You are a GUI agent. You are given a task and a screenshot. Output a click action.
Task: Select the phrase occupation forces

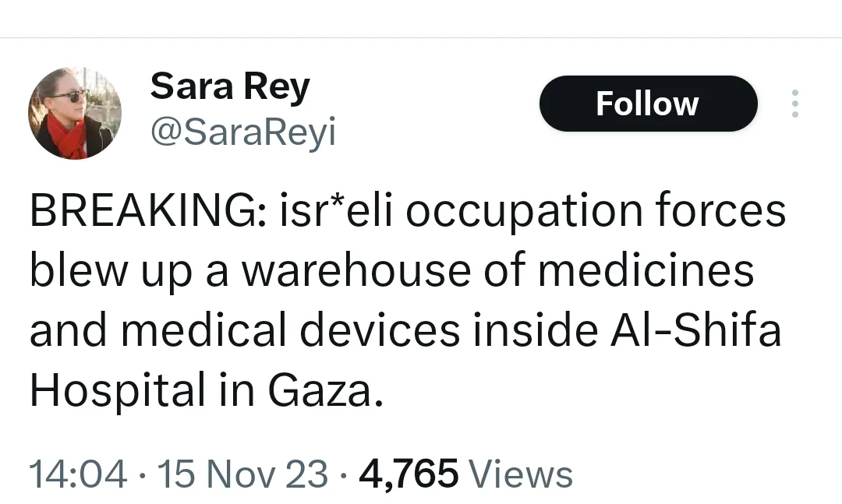click(596, 211)
